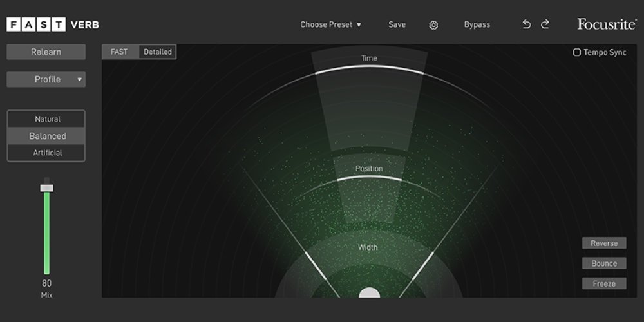
Task: Switch to the Detailed view tab
Action: tap(158, 52)
